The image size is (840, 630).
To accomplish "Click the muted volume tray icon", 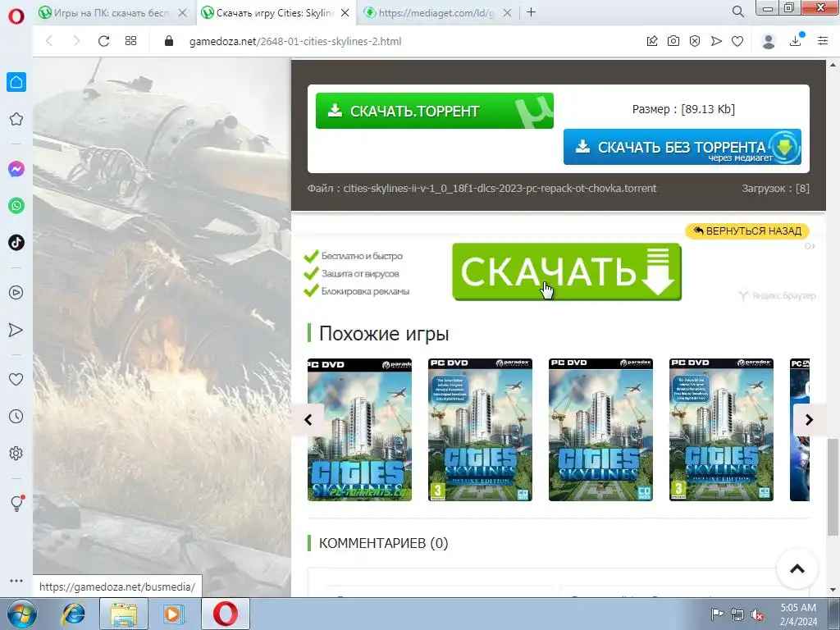I will 757,614.
